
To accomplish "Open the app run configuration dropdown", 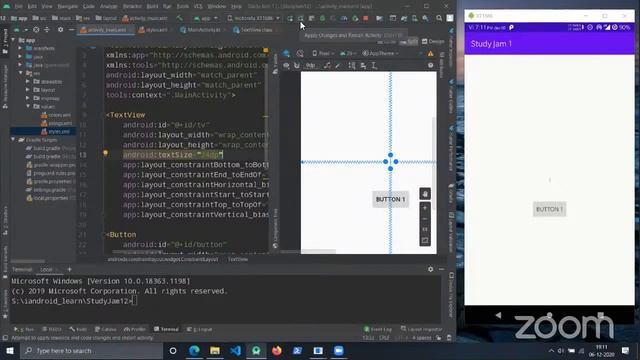I will pyautogui.click(x=207, y=18).
